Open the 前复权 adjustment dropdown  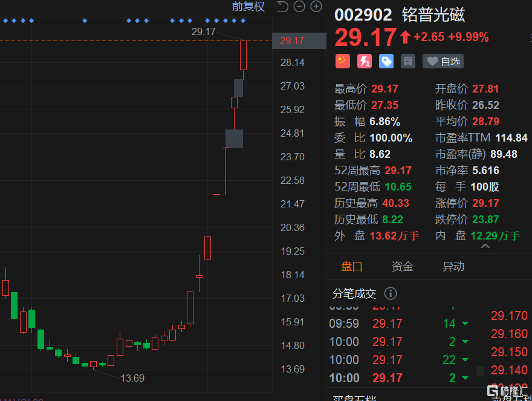click(248, 7)
